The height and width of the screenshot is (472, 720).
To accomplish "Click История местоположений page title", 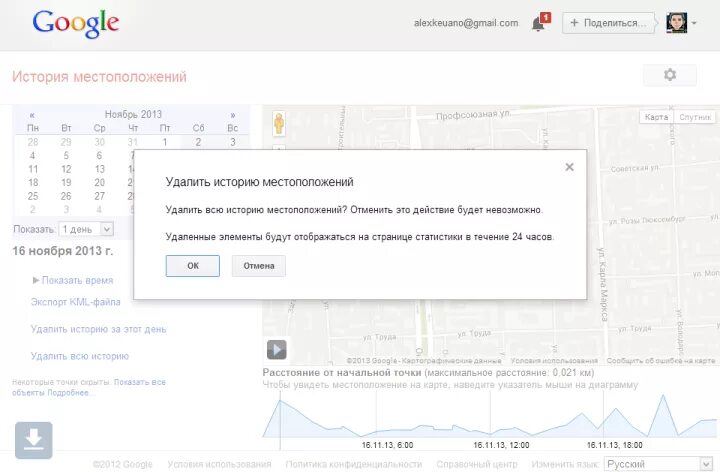I will click(x=99, y=77).
